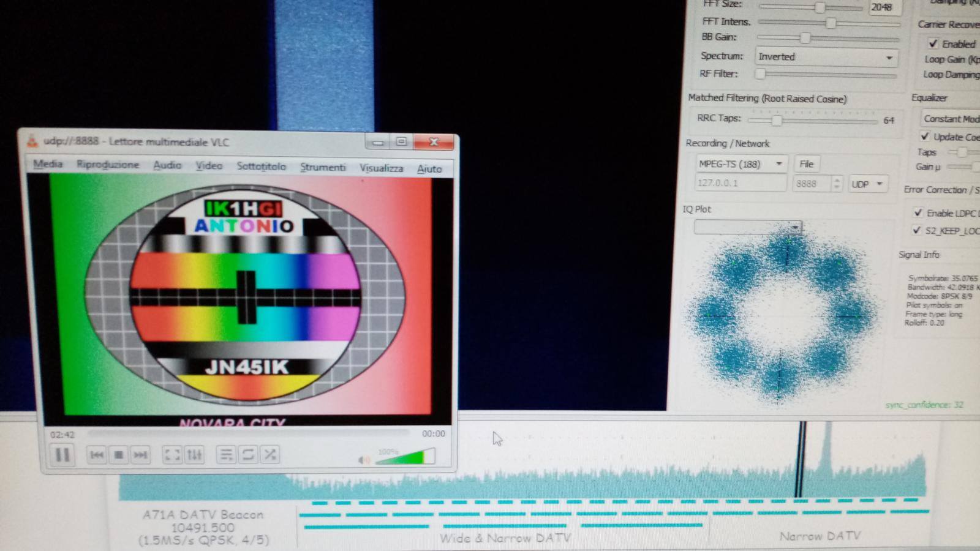
Task: Open the Video menu in VLC
Action: (x=209, y=166)
